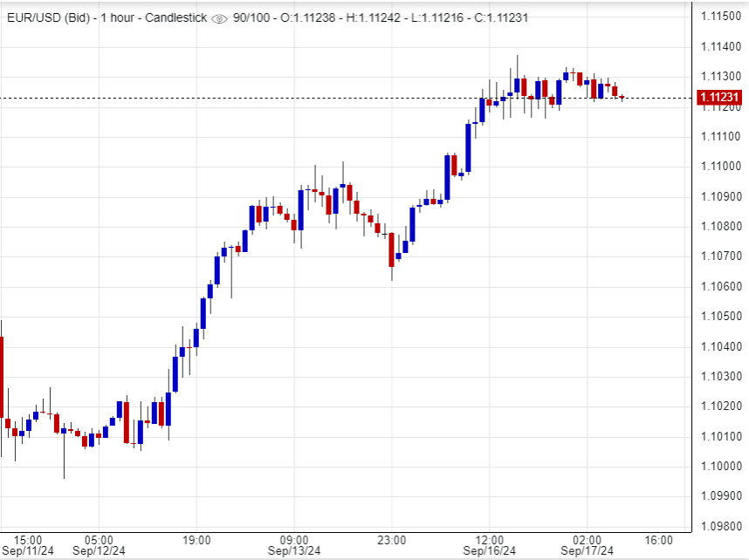The width and height of the screenshot is (749, 560).
Task: Click the 1.10000 price axis label
Action: [721, 467]
